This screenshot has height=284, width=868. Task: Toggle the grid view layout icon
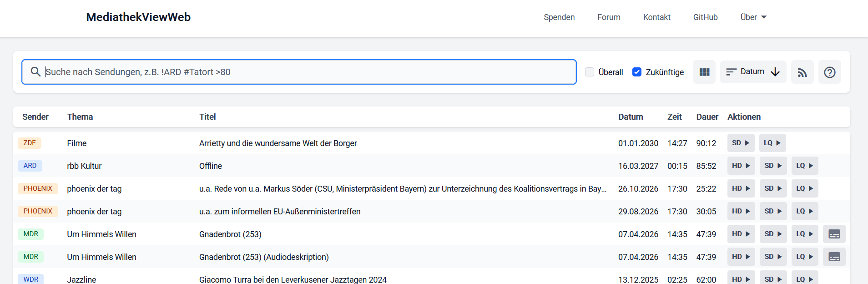click(704, 72)
